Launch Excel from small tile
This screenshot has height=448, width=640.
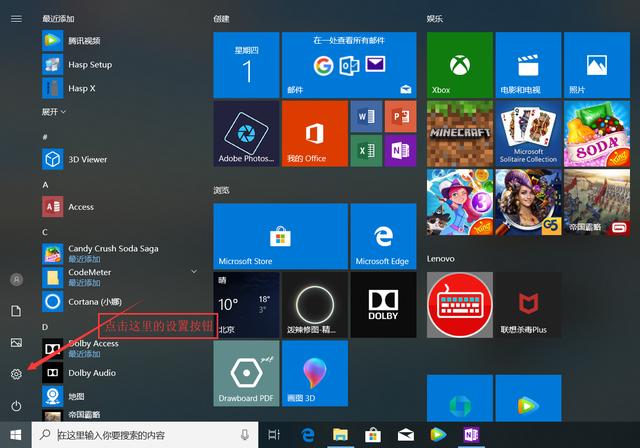pyautogui.click(x=366, y=151)
